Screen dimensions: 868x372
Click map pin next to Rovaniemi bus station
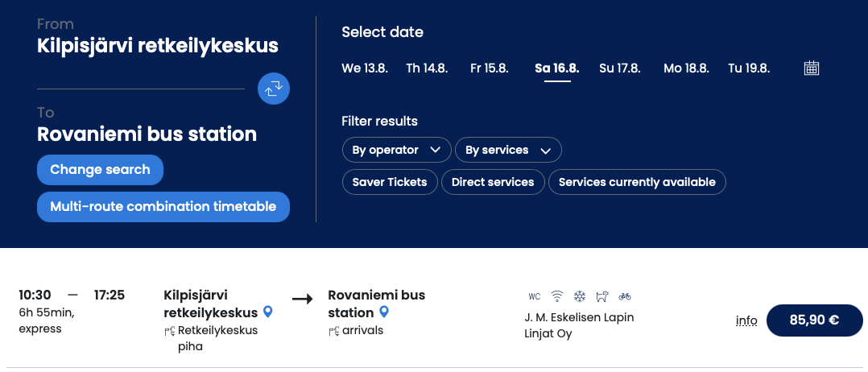coord(384,312)
